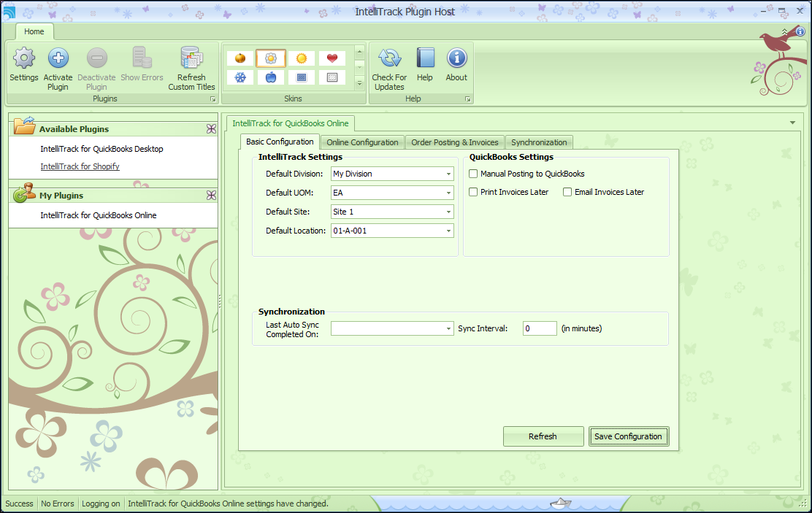The image size is (812, 513).
Task: Click the Success status bar entry
Action: click(19, 504)
